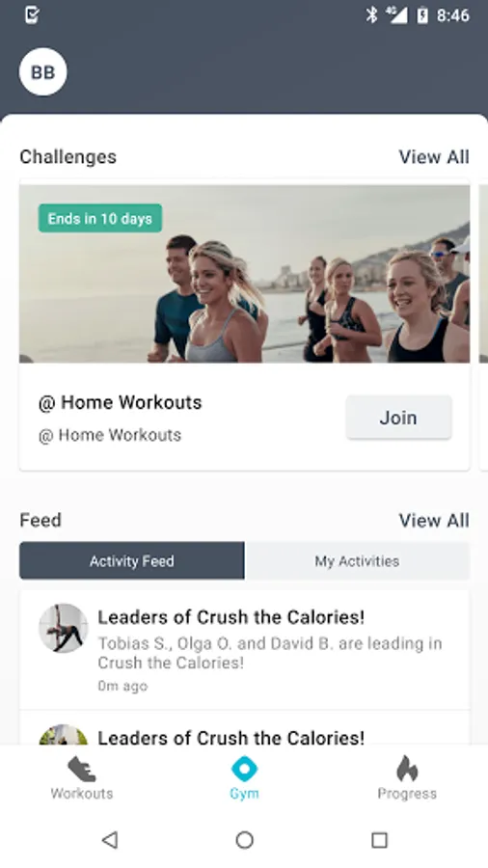View All feed items
488x868 pixels.
(434, 521)
